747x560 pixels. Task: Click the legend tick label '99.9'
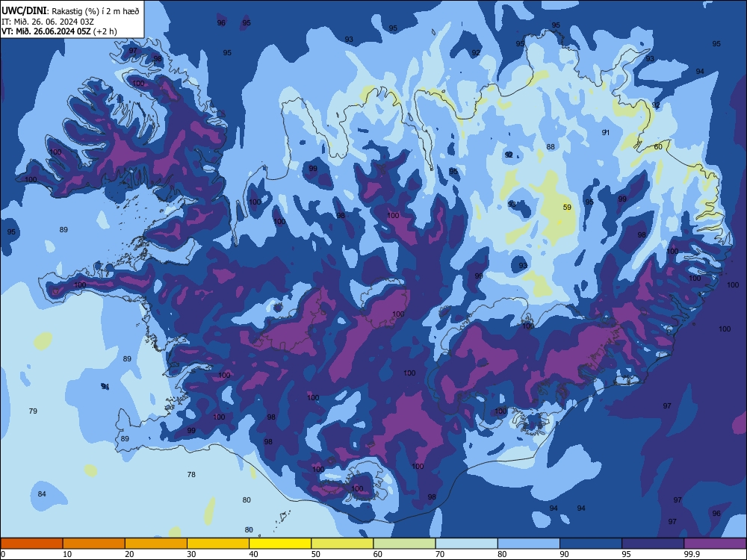point(692,554)
